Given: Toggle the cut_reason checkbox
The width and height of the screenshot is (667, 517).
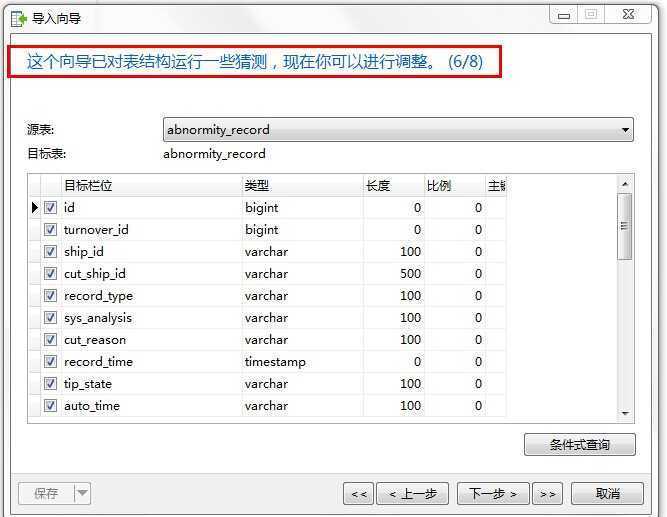Looking at the screenshot, I should 50,340.
